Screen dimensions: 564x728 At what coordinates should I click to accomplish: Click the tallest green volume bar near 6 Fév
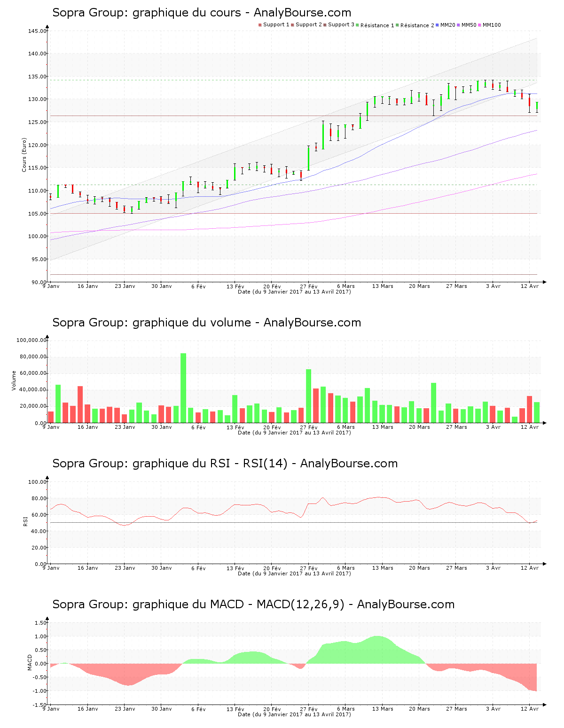(x=183, y=388)
